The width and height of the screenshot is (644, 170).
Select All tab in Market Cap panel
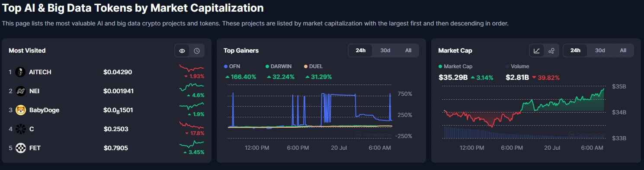point(623,50)
